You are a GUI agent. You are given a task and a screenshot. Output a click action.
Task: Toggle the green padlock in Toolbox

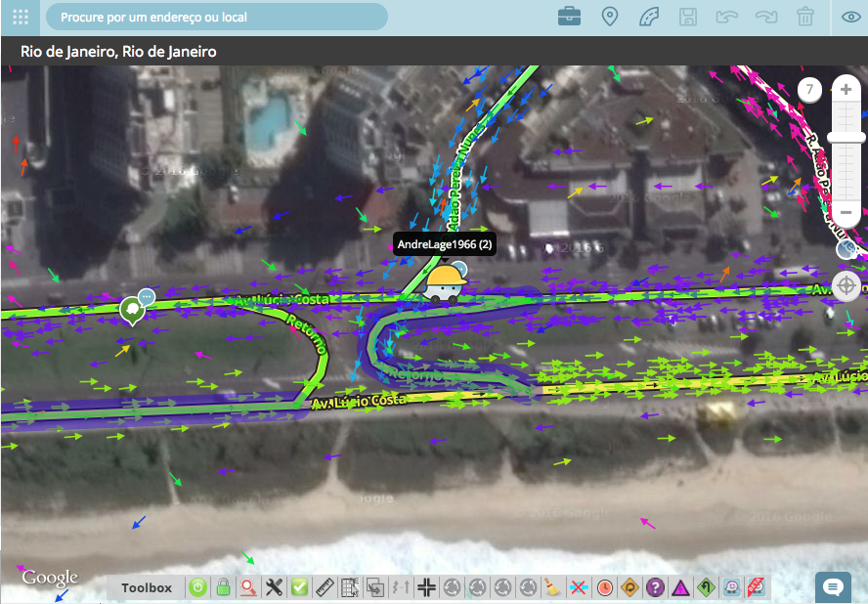point(223,587)
